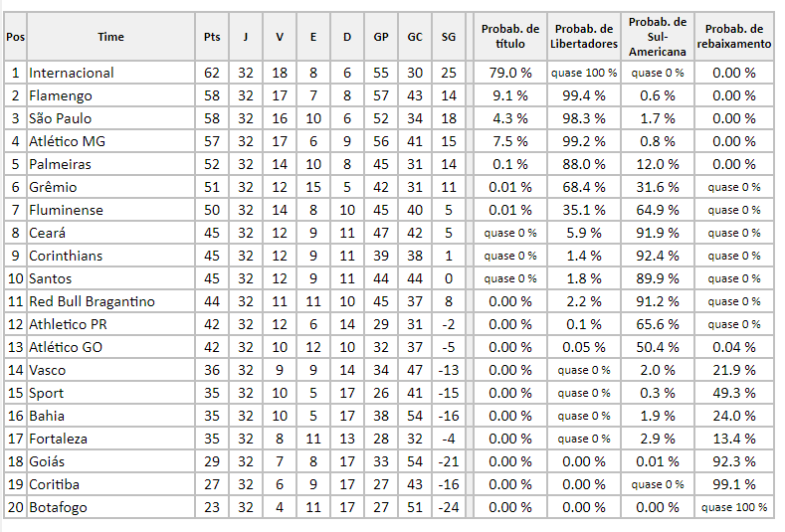Select the Red Bull Bragantino entry
The height and width of the screenshot is (532, 785).
click(93, 301)
